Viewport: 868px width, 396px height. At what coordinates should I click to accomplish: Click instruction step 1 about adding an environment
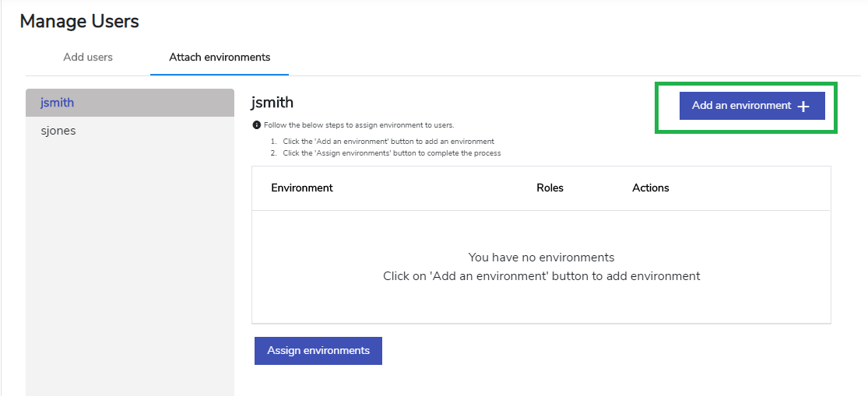(x=382, y=142)
